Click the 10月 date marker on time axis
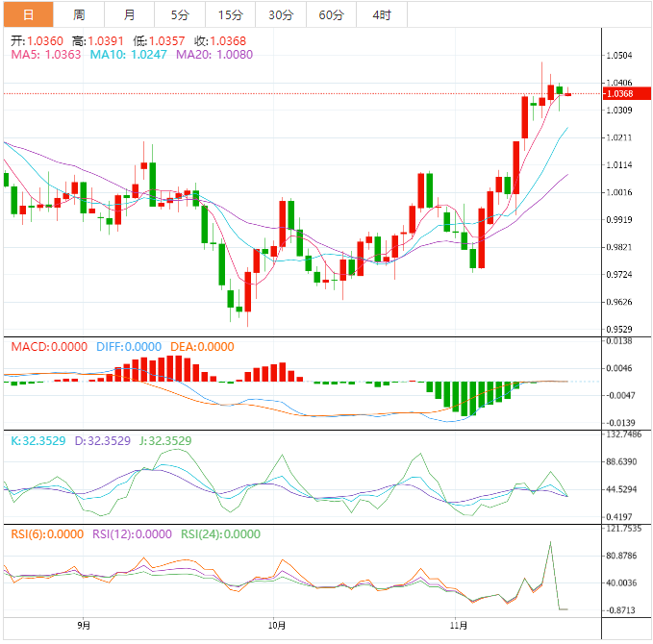Viewport: 653px width, 644px height. (x=274, y=625)
